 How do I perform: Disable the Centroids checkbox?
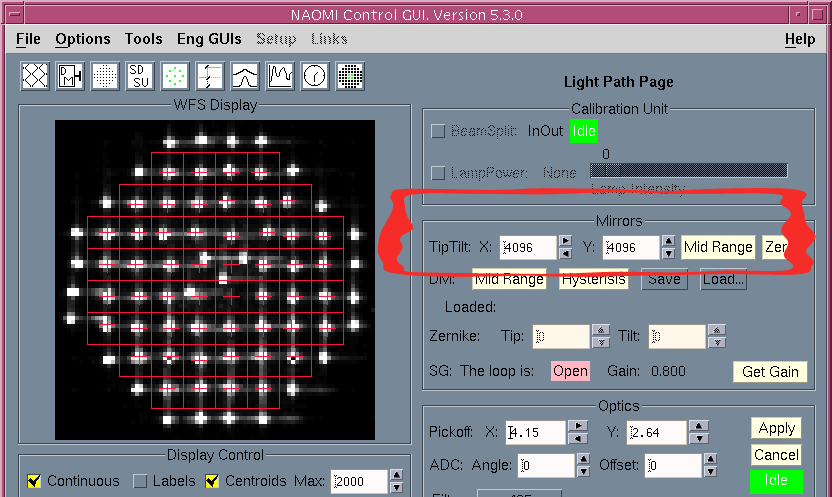point(212,481)
